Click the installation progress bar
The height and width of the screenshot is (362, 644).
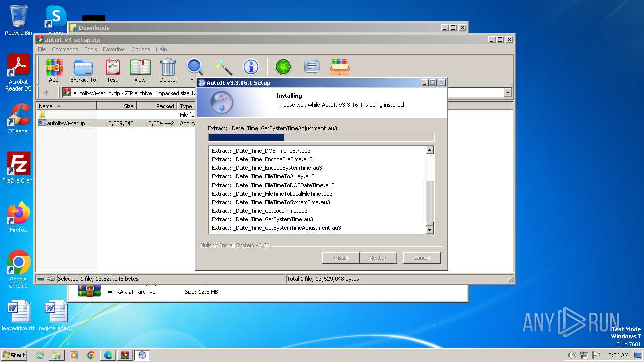[x=321, y=137]
